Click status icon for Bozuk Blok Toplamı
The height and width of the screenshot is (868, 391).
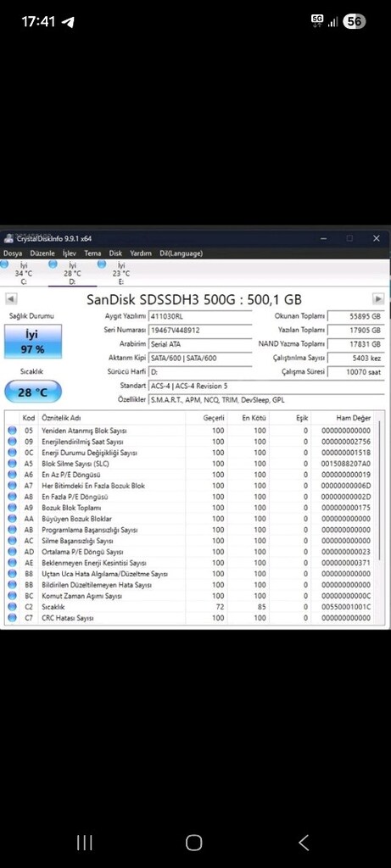12,508
